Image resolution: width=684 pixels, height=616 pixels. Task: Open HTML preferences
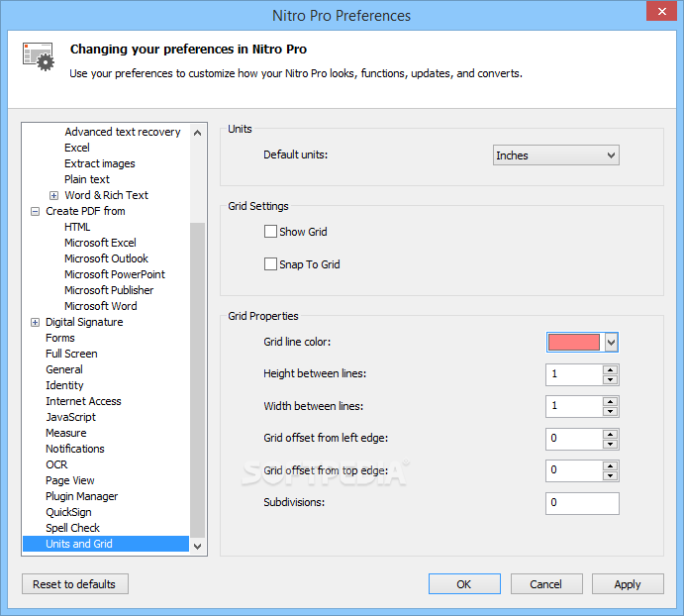(x=77, y=227)
